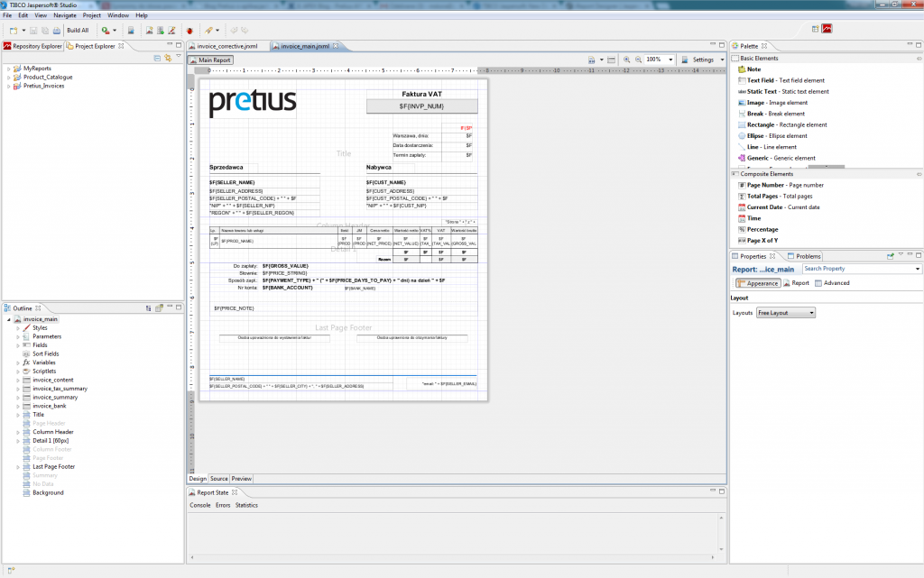Open the zoom 100% dropdown

coord(660,60)
